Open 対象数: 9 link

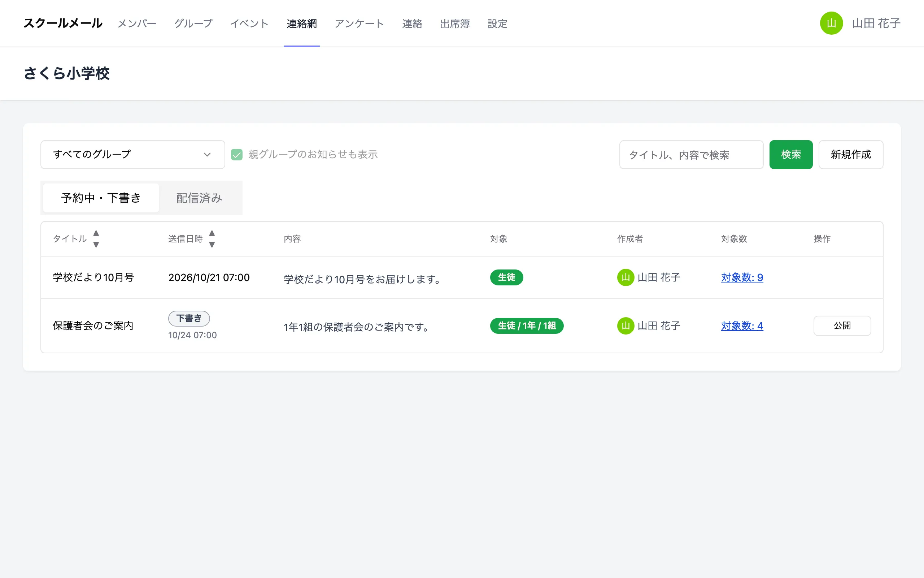pos(742,277)
